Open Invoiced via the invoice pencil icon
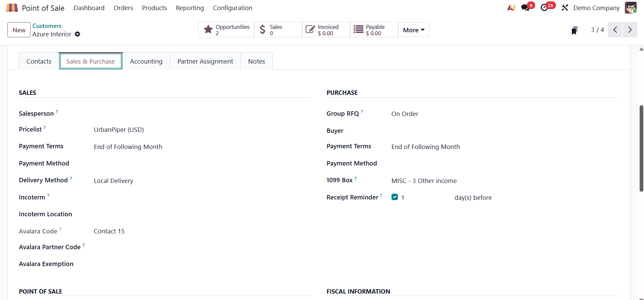644x300 pixels. pos(310,29)
